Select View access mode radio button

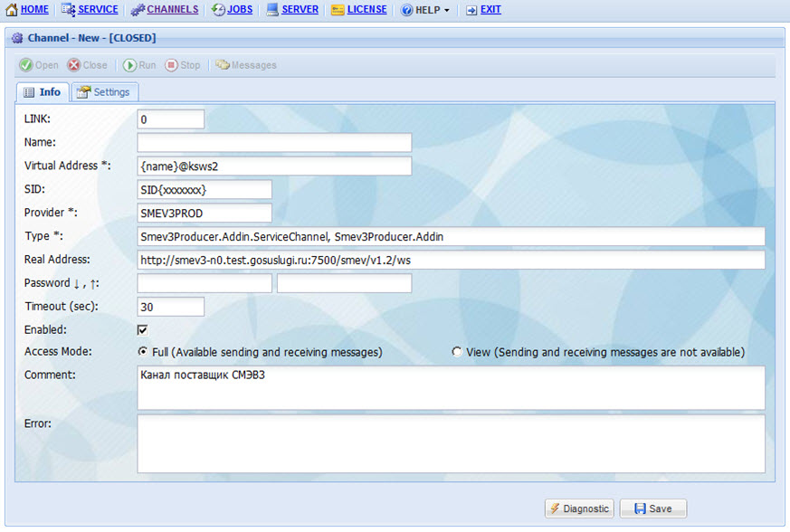(457, 351)
